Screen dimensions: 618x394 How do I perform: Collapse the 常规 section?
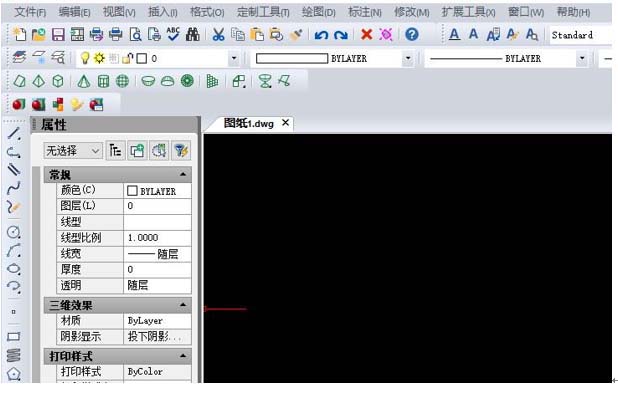(183, 174)
